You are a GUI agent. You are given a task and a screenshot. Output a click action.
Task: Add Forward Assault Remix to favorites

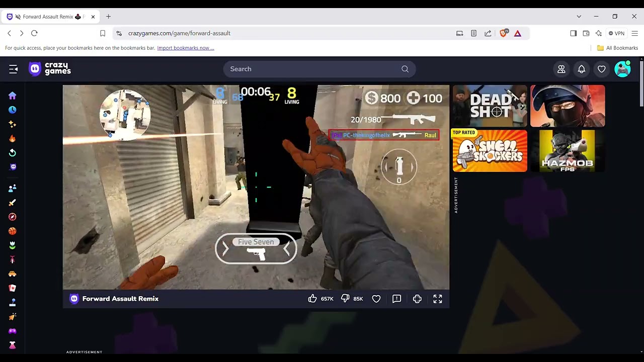(376, 299)
